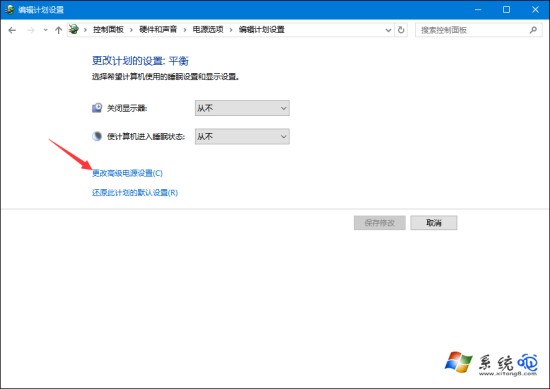Navigate to 控制面板 breadcrumb
This screenshot has height=389, width=550.
(108, 30)
